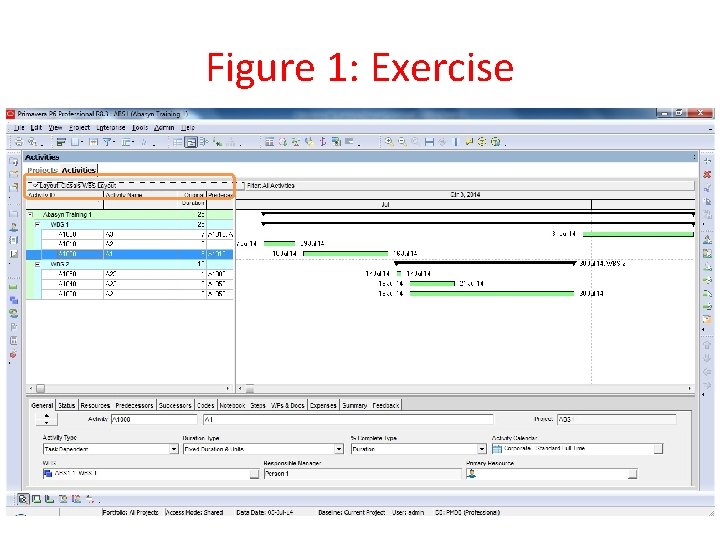Click the WBS blue hierarchy icon in left sidebar
The width and height of the screenshot is (720, 540).
13,300
